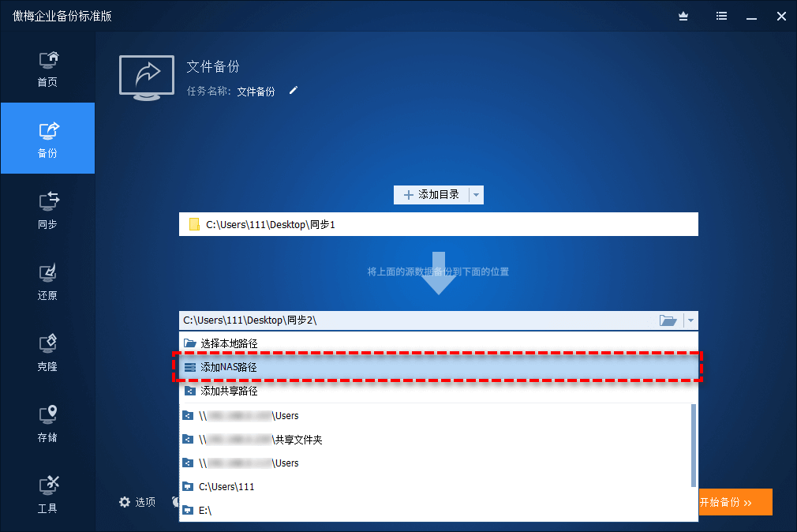The image size is (797, 532).
Task: Click the computer icon beside E:\
Action: coord(188,510)
